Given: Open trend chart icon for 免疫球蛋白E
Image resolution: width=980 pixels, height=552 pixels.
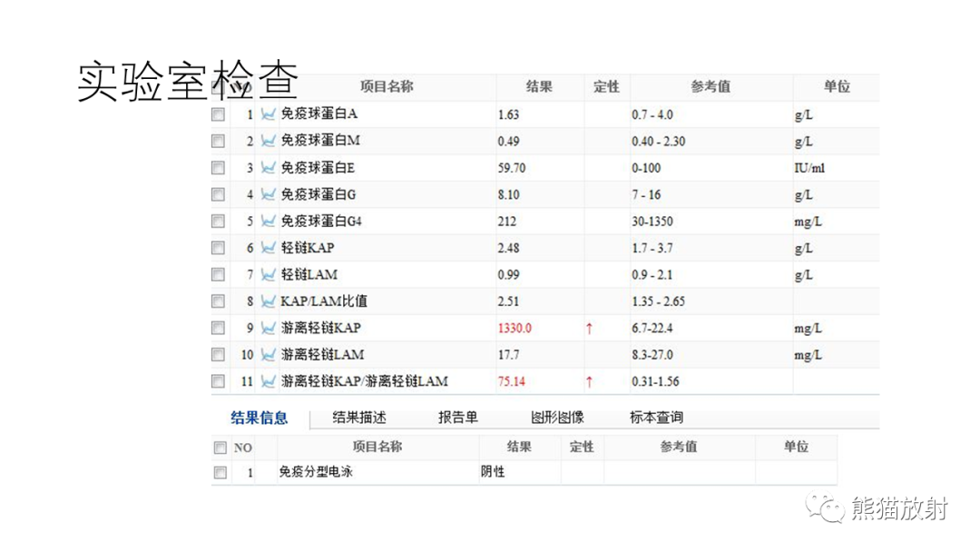Looking at the screenshot, I should 268,168.
